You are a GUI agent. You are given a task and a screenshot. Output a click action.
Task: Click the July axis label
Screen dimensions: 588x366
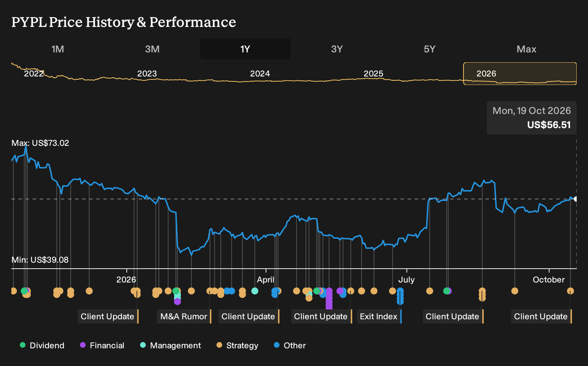[407, 280]
